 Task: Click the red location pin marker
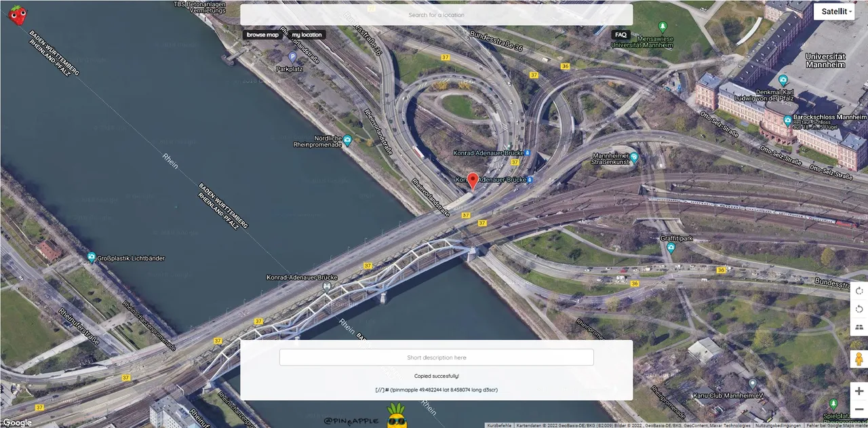click(x=473, y=180)
